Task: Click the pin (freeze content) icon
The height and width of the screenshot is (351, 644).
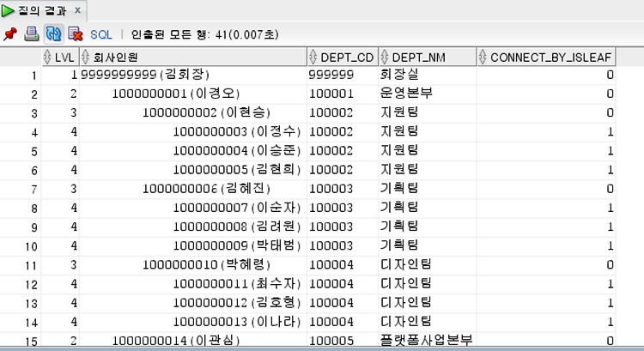Action: click(9, 34)
